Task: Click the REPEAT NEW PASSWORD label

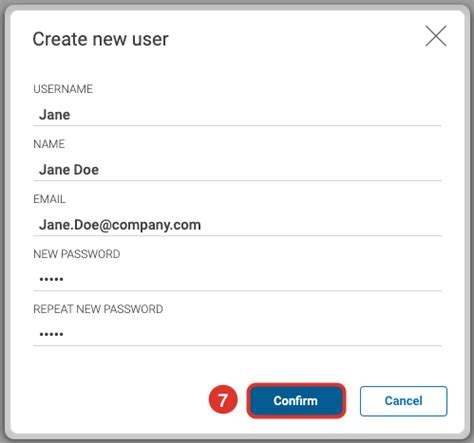Action: click(98, 309)
